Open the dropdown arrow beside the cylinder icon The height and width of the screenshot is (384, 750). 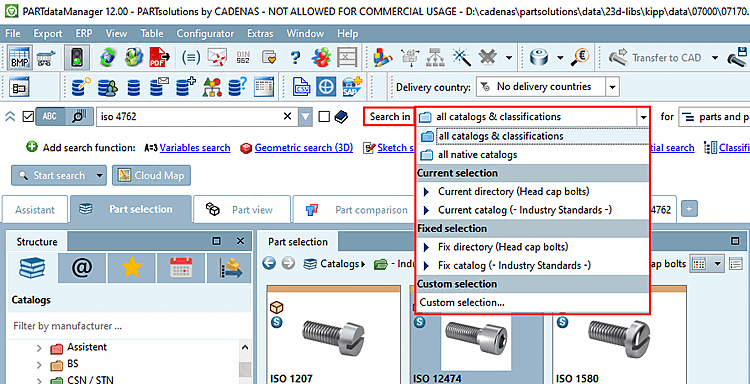[561, 58]
